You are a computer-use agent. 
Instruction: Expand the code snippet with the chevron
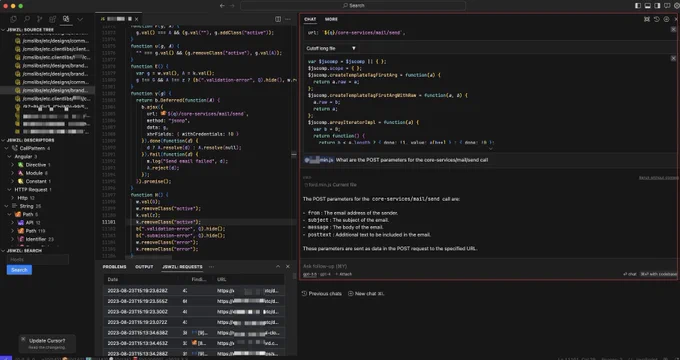(490, 149)
